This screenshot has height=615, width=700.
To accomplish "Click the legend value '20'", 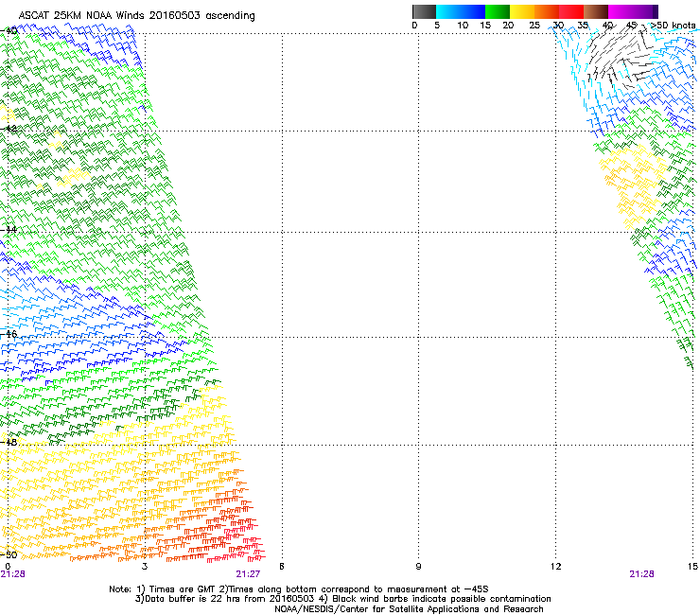I will point(508,26).
